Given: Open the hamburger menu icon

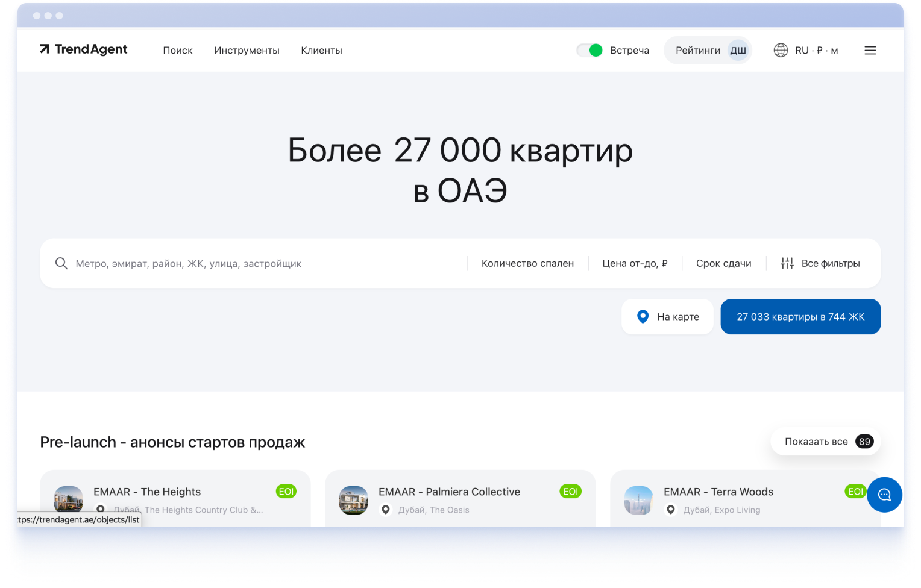Looking at the screenshot, I should click(x=870, y=51).
